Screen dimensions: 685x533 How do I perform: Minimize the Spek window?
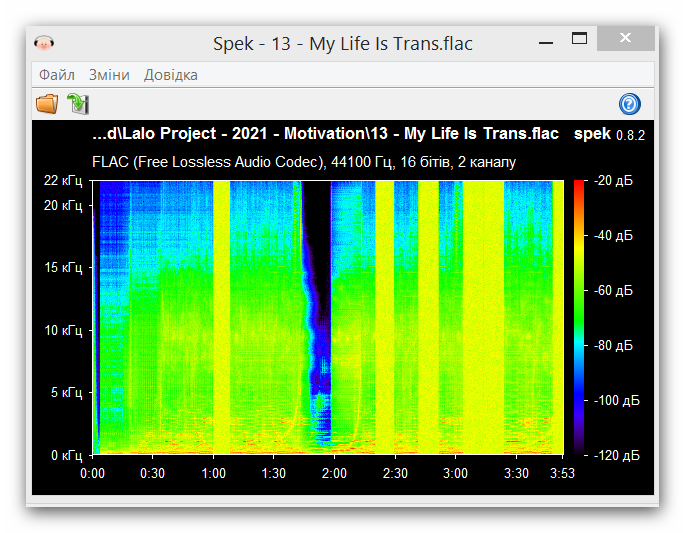pyautogui.click(x=545, y=42)
